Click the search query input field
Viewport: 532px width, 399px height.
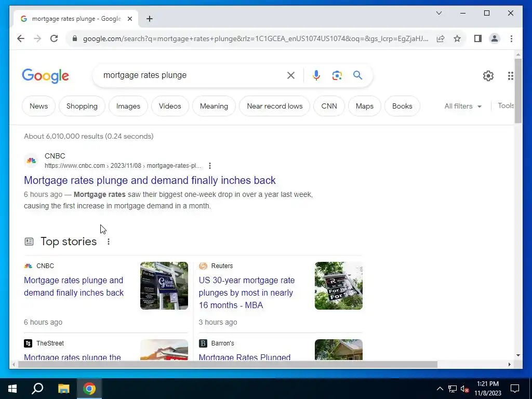(x=192, y=75)
